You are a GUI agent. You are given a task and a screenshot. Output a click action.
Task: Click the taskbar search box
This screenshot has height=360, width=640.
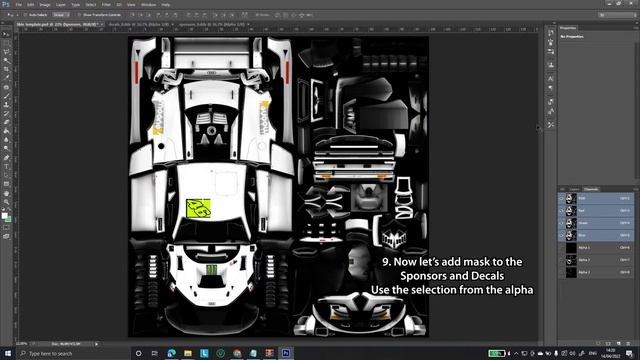73,353
